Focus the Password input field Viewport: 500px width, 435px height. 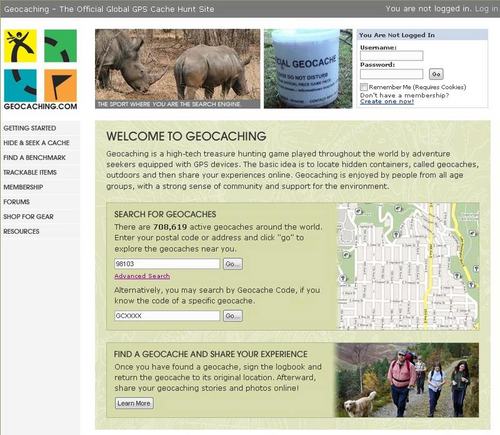(392, 74)
